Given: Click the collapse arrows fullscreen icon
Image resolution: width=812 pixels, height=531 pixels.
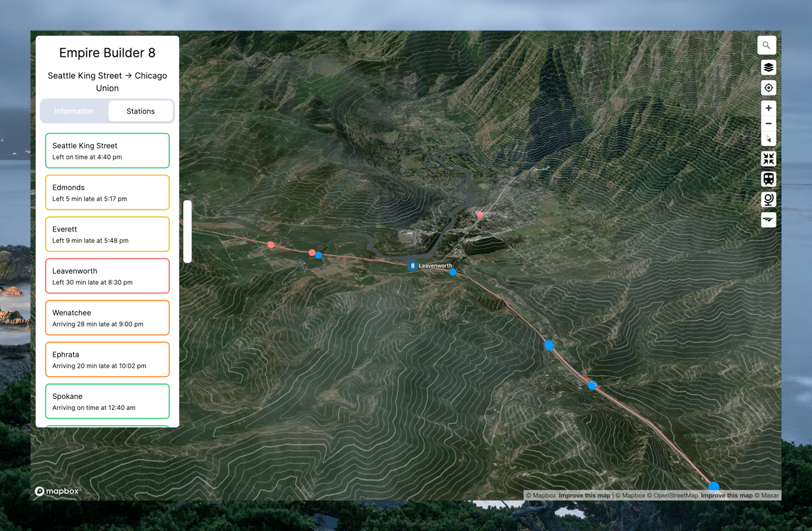Looking at the screenshot, I should [768, 159].
